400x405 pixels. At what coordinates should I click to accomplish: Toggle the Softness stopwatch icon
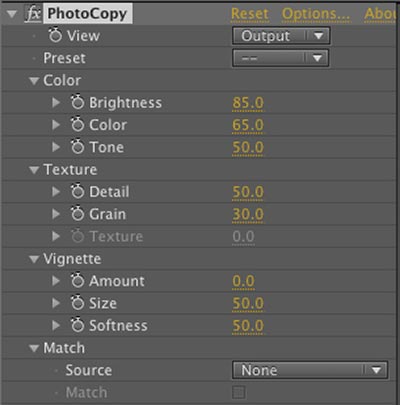click(77, 325)
